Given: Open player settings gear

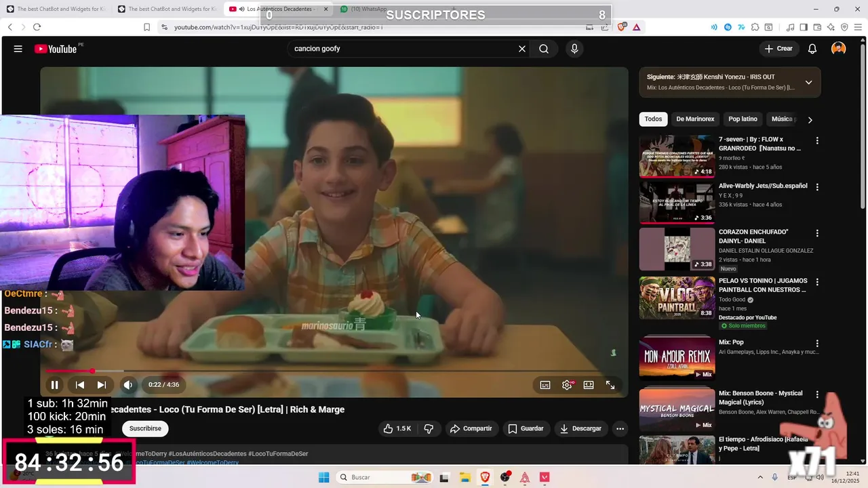Looking at the screenshot, I should coord(567,385).
